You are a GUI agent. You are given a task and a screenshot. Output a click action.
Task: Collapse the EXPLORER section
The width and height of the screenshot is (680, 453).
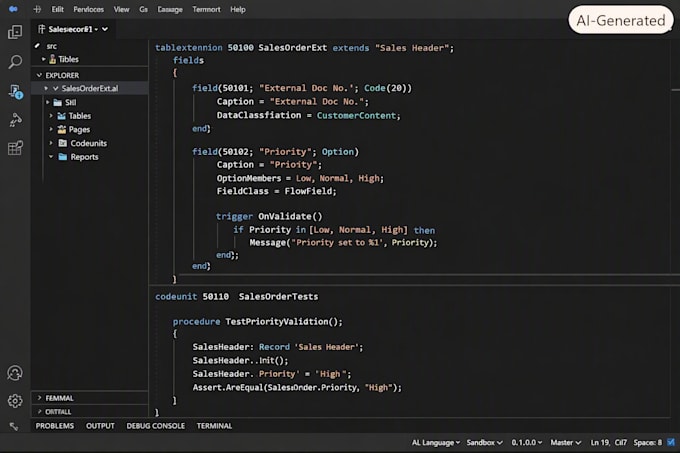pos(39,75)
